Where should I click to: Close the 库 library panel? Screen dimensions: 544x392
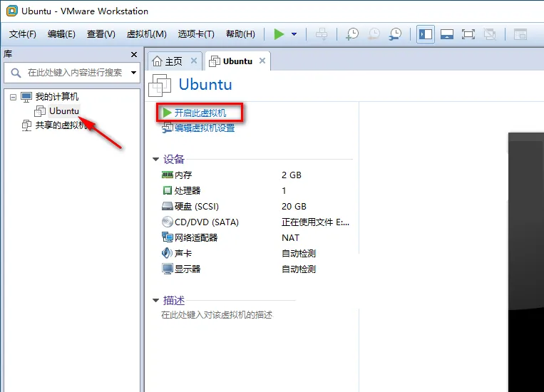click(x=134, y=54)
